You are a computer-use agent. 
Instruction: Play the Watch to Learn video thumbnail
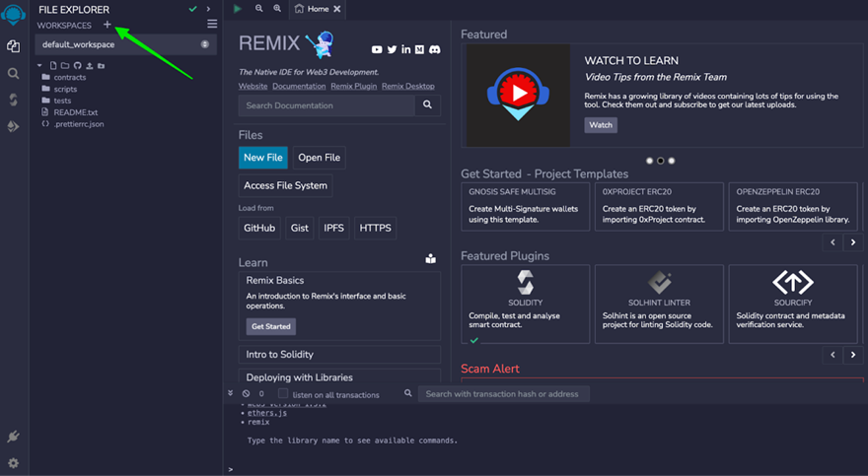[518, 95]
